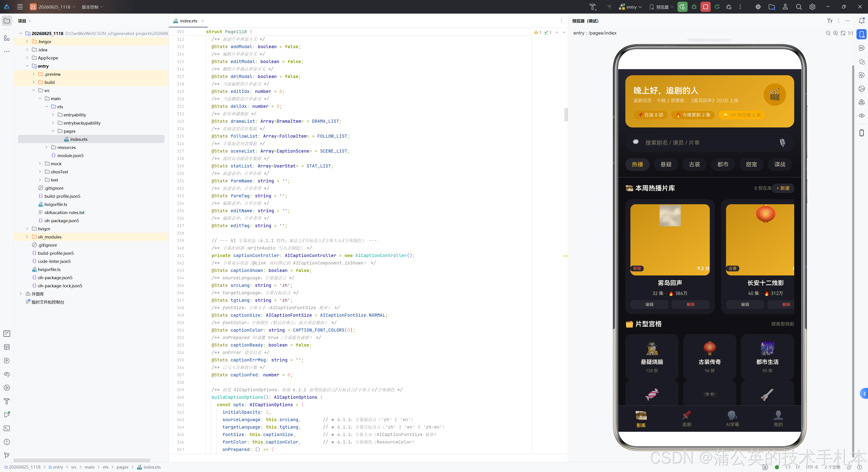This screenshot has width=868, height=472.
Task: Toggle the file read-only lock in the status bar
Action: (x=849, y=467)
